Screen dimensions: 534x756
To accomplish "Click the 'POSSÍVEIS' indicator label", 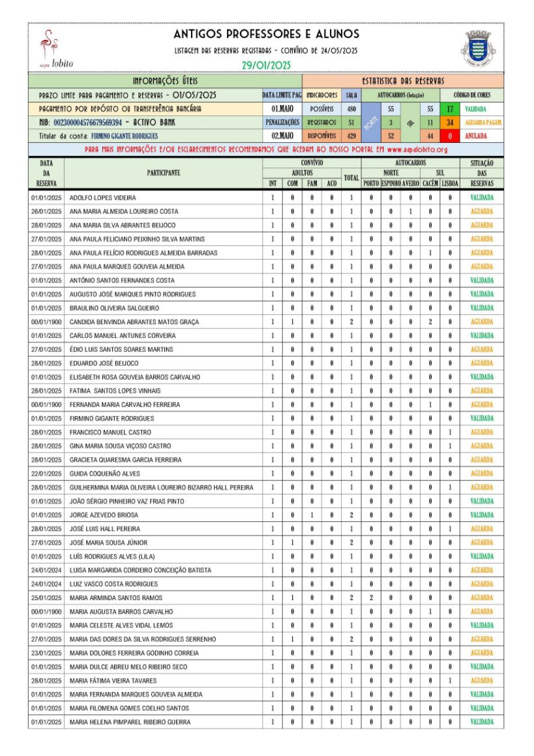I will 321,109.
